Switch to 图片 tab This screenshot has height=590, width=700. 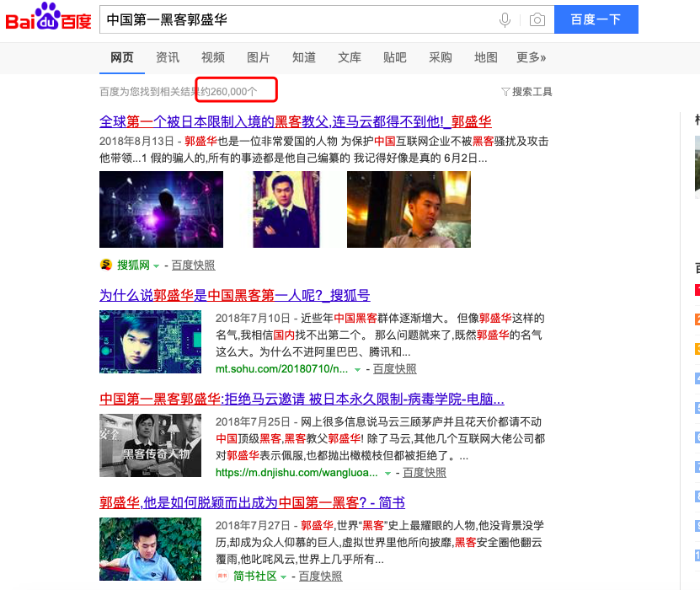click(259, 57)
